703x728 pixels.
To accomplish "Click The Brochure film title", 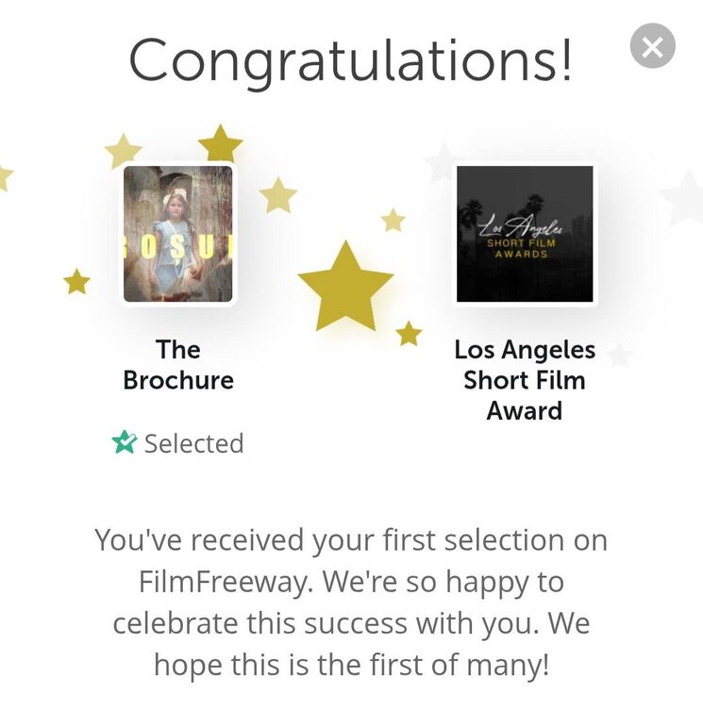I will pos(178,365).
